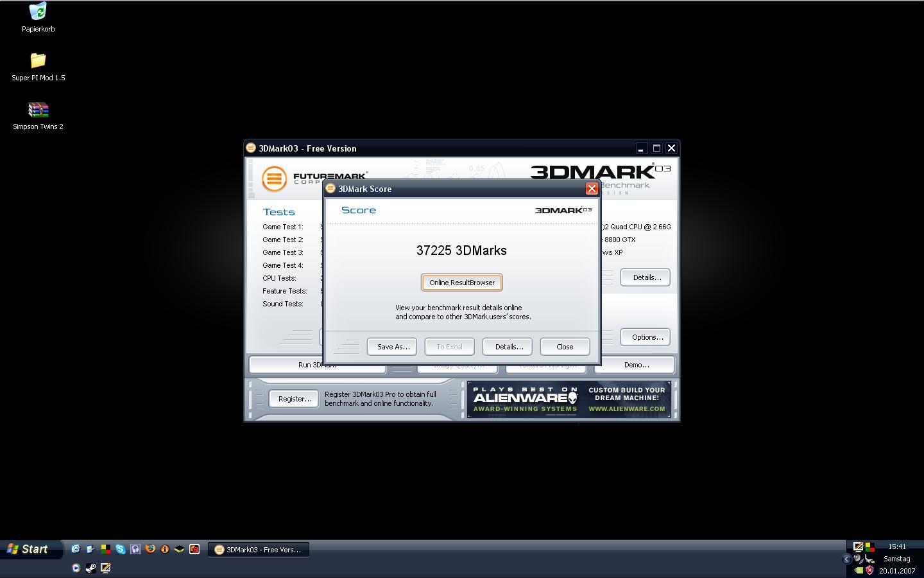Click the Game Test 2 label
This screenshot has width=924, height=578.
(x=282, y=240)
